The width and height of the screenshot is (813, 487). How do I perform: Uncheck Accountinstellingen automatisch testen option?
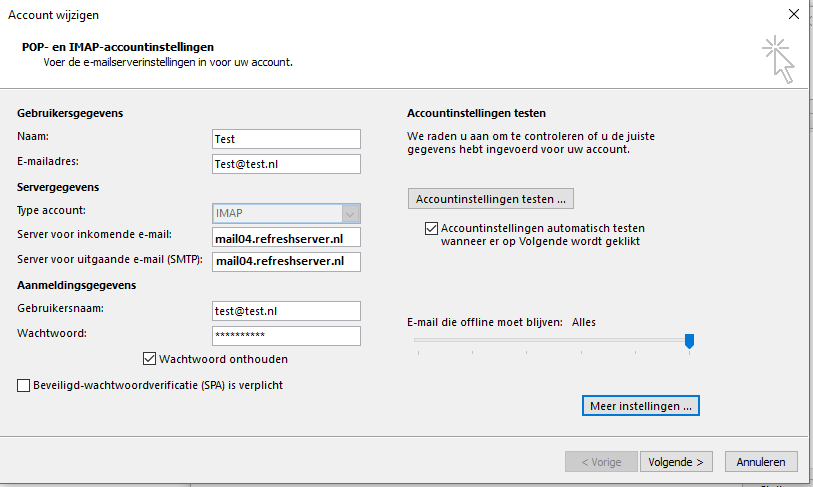(x=431, y=228)
